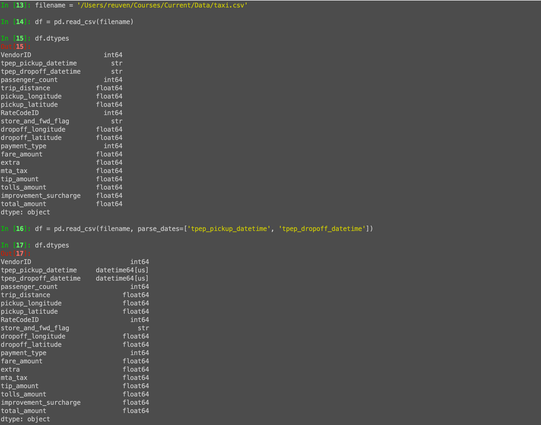The width and height of the screenshot is (541, 425).
Task: Select pickup_latitude in the Out[17] listing
Action: tap(29, 312)
